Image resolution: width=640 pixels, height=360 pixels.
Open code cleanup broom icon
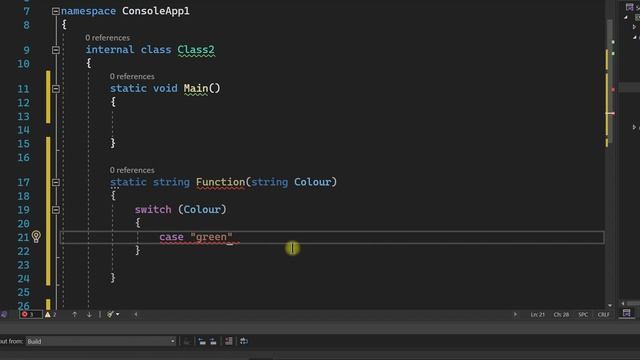[110, 314]
